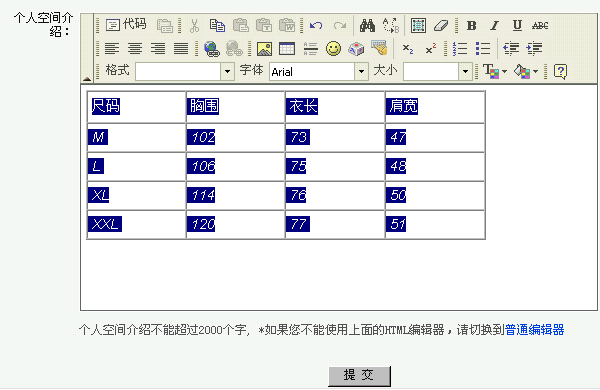Insert a numbered list
Screen dimensions: 600x390
tap(460, 49)
